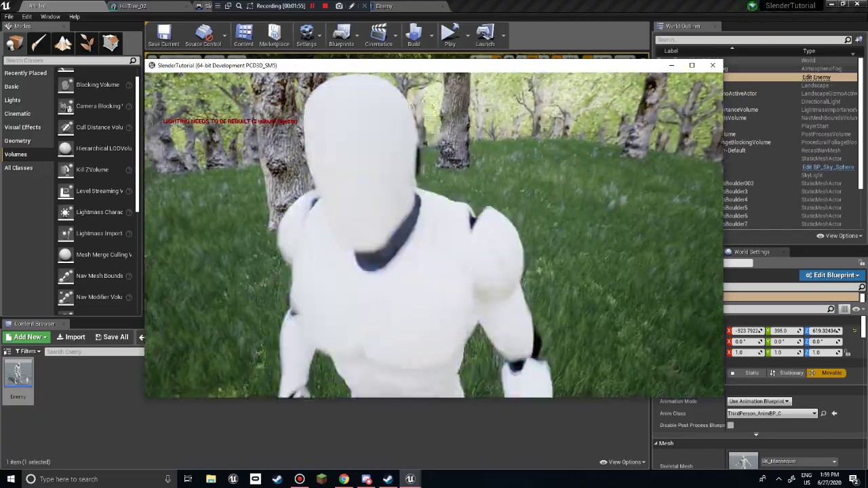Open Content Browser View Options
The width and height of the screenshot is (868, 488).
(622, 462)
